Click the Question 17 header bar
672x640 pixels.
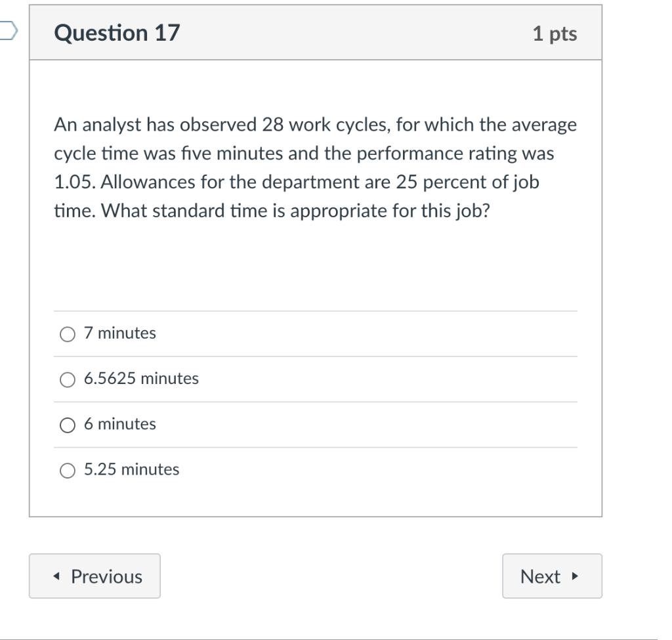click(315, 33)
